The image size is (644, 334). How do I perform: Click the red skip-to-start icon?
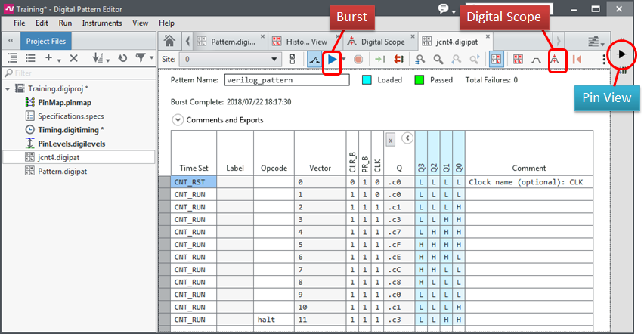coord(577,60)
